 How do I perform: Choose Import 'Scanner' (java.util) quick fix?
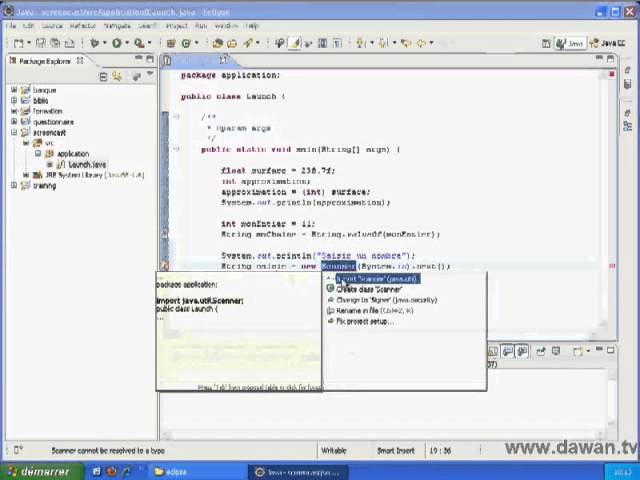coord(377,279)
